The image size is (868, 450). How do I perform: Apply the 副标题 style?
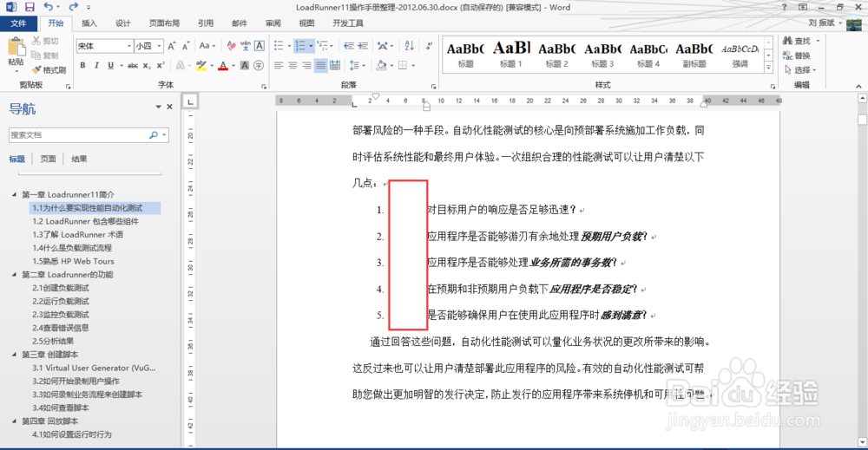pyautogui.click(x=694, y=54)
